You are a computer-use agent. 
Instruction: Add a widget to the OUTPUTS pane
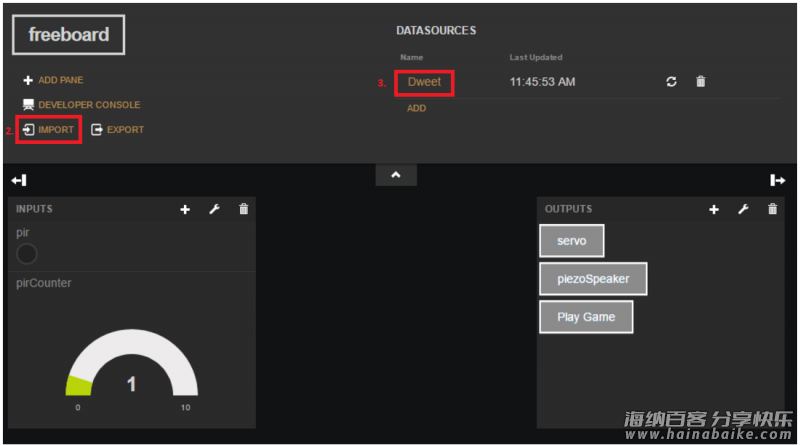pos(714,209)
